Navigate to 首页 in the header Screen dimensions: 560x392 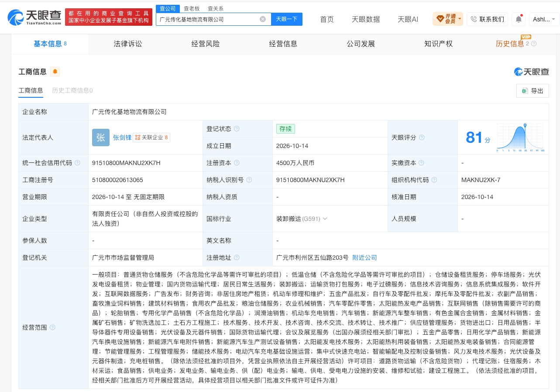click(x=327, y=19)
